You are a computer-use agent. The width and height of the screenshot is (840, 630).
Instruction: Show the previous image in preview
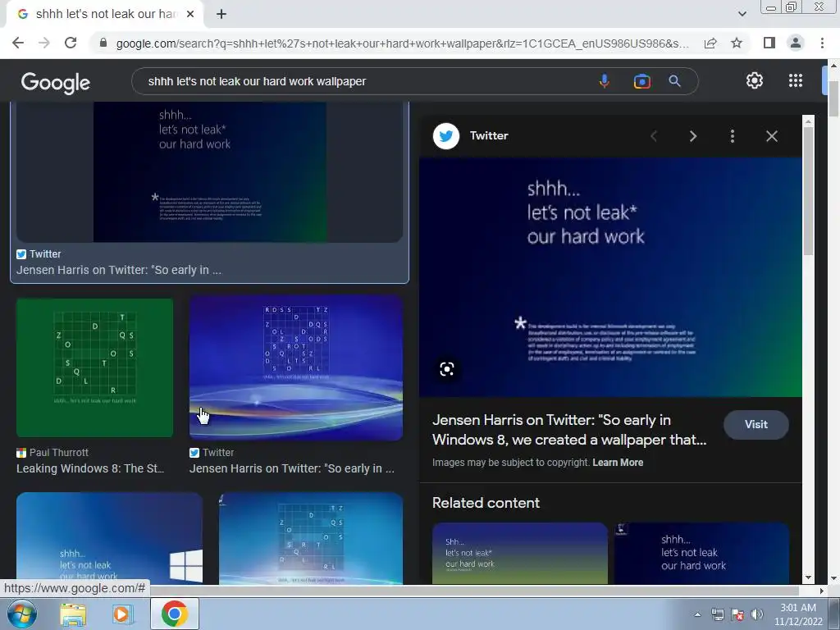pyautogui.click(x=654, y=136)
